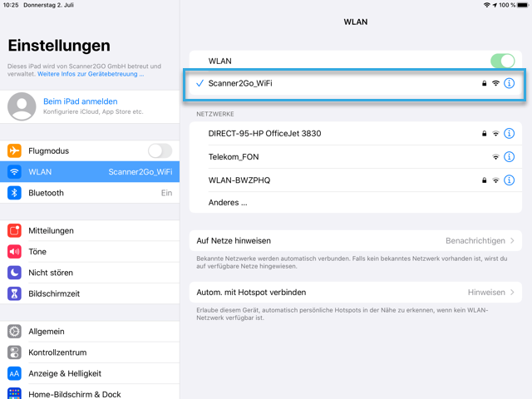The height and width of the screenshot is (399, 532).
Task: Click the WLAN wifi icon in sidebar
Action: coord(14,172)
